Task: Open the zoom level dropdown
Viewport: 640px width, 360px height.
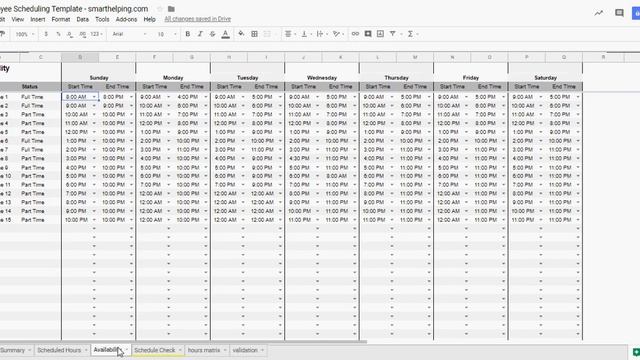Action: coord(25,34)
